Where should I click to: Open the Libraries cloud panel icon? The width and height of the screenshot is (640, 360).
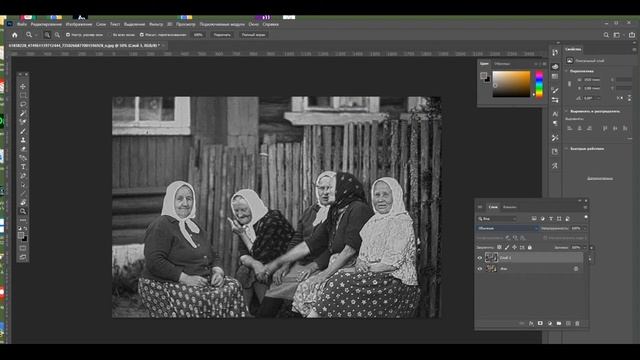coord(555,67)
